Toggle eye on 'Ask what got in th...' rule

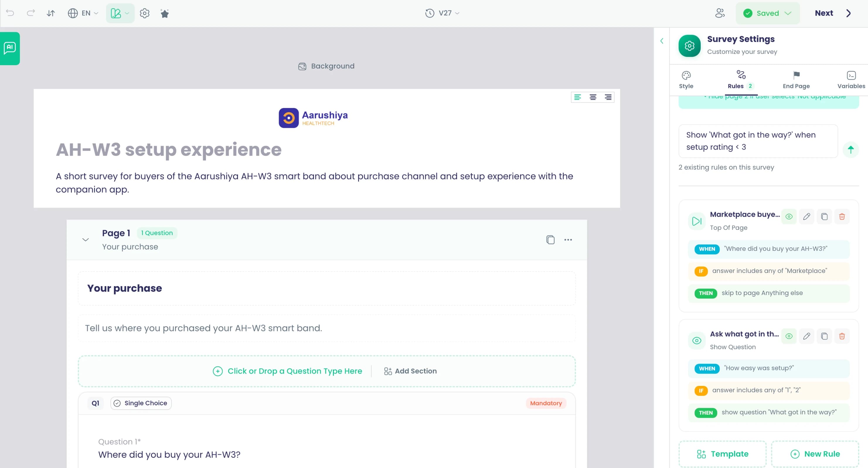coord(789,336)
